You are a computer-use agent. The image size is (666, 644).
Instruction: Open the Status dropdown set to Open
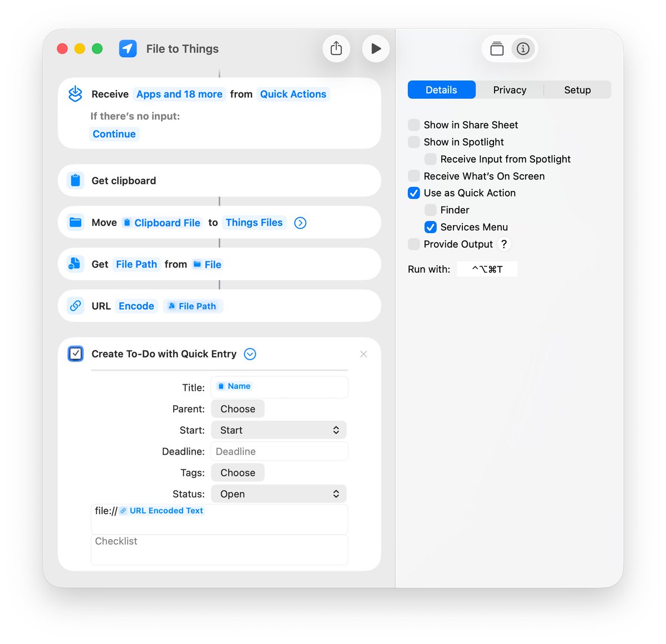click(x=279, y=494)
